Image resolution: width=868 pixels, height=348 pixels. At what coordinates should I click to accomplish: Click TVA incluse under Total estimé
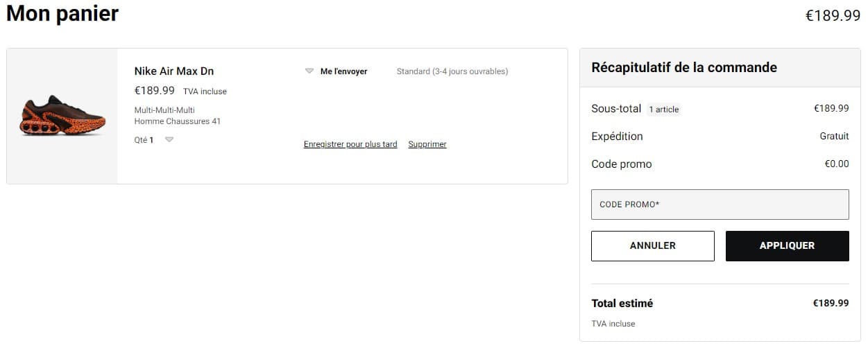pos(613,324)
